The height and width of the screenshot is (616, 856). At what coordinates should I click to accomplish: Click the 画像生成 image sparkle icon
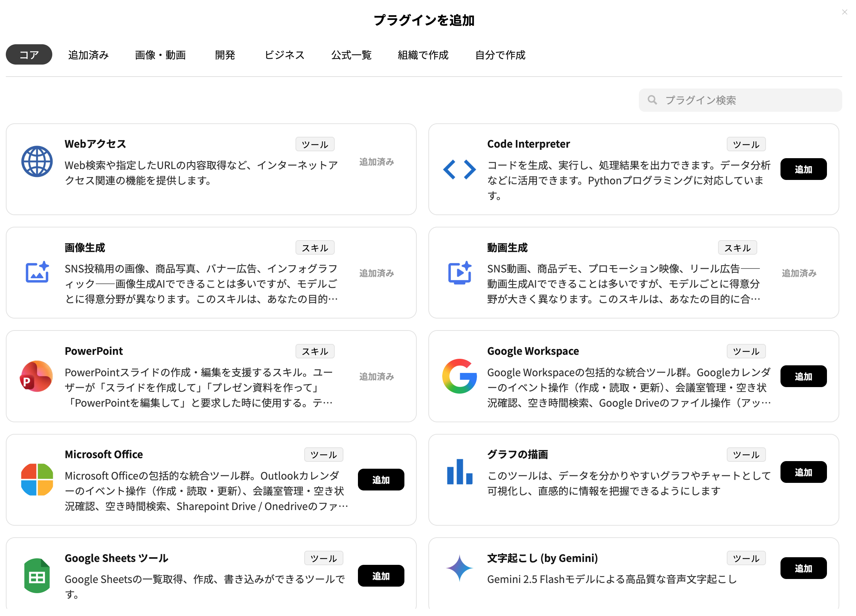tap(37, 272)
